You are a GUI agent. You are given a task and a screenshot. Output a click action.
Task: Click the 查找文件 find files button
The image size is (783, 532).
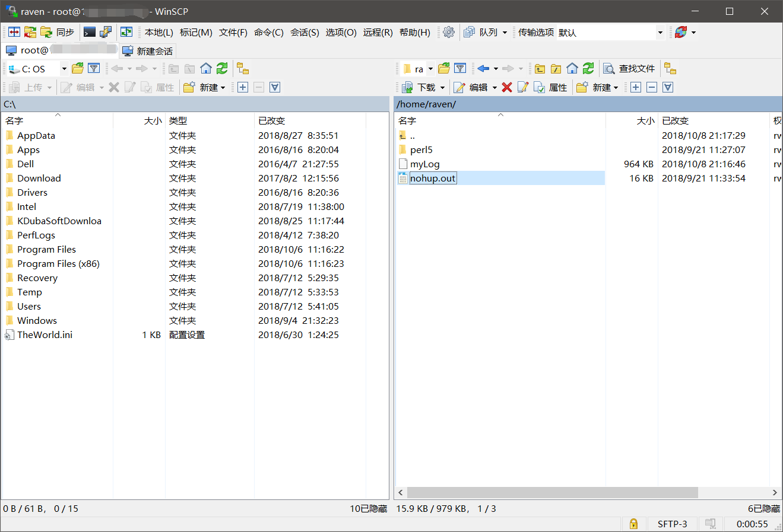pyautogui.click(x=629, y=69)
